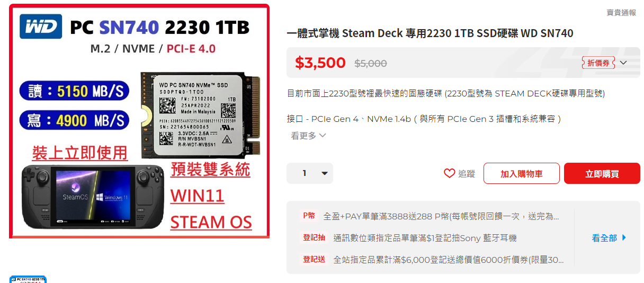
Task: Buy now with 立即購買 button
Action: pyautogui.click(x=602, y=173)
